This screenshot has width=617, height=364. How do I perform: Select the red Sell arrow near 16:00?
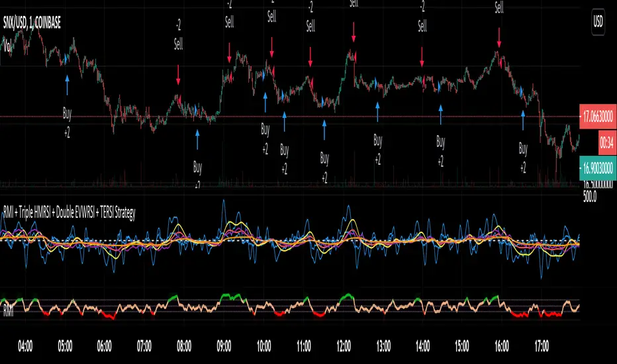coord(498,40)
